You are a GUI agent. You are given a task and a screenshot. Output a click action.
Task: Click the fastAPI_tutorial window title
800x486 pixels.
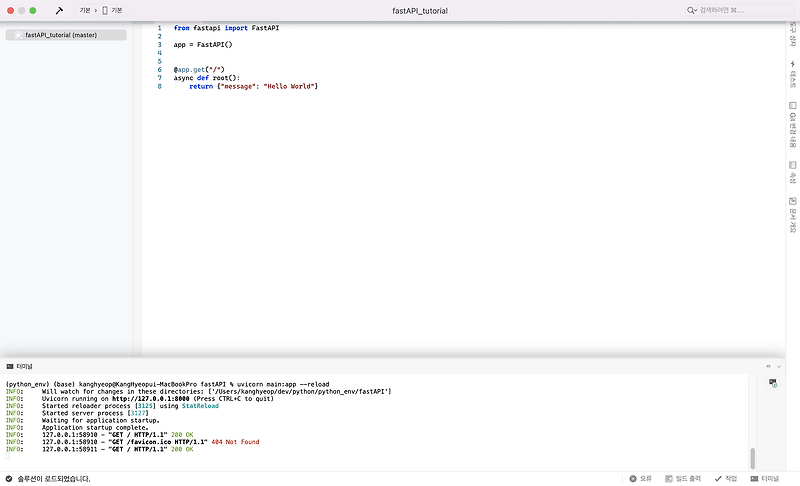420,11
